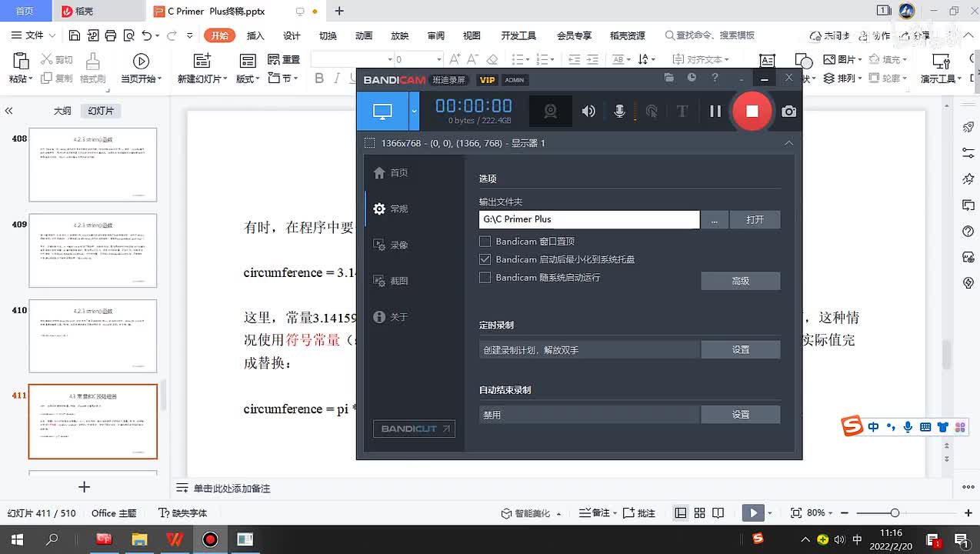
Task: Switch to the 设计 ribbon tab
Action: pos(292,35)
